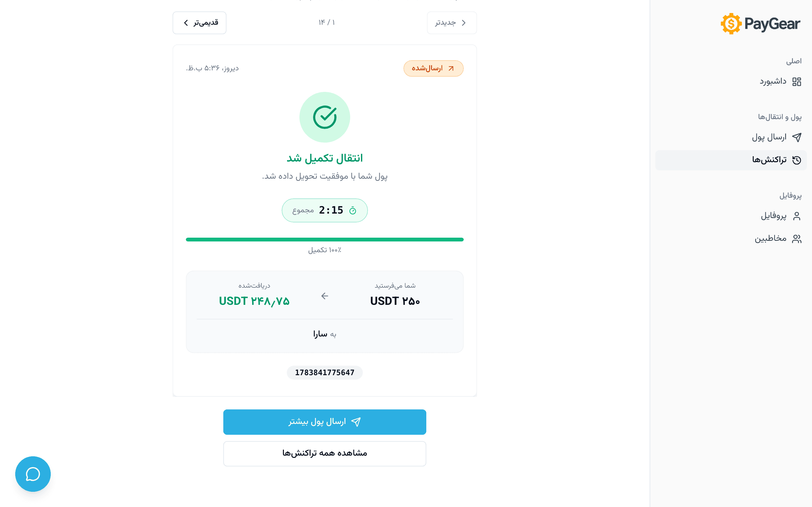812x507 pixels.
Task: Click the green 100% progress bar
Action: (324, 240)
